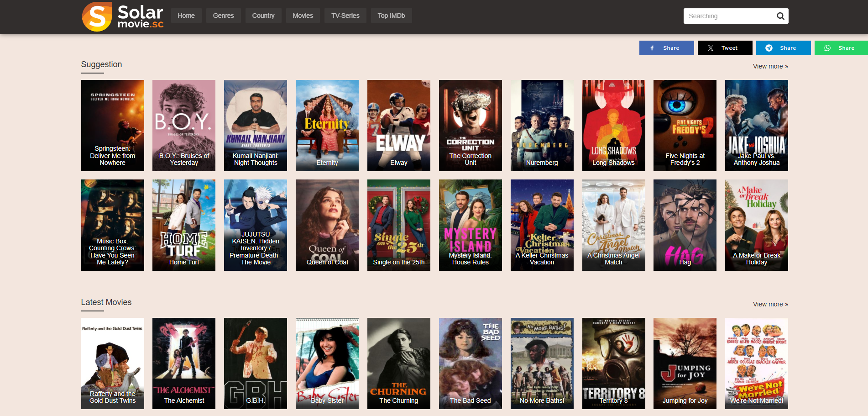The height and width of the screenshot is (416, 868).
Task: Open the Elway movie thumbnail
Action: pyautogui.click(x=398, y=126)
